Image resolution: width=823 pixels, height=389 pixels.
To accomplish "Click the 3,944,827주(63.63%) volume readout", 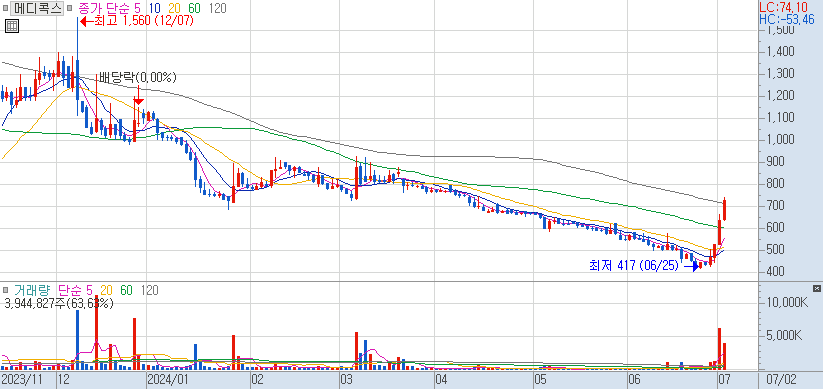I will pos(59,303).
